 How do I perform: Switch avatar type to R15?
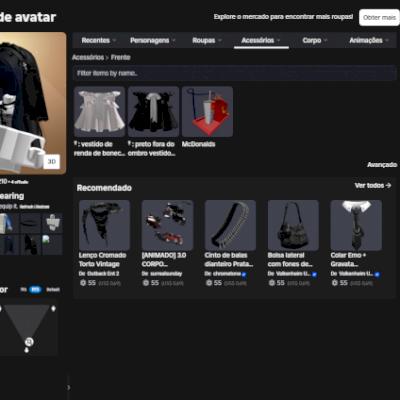[x=35, y=290]
